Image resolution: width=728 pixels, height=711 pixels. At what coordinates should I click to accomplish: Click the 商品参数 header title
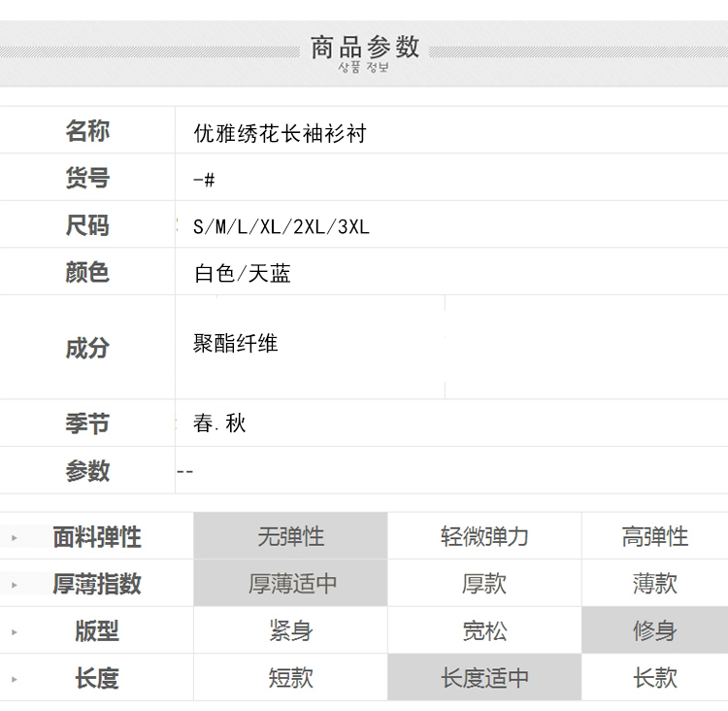(x=364, y=47)
